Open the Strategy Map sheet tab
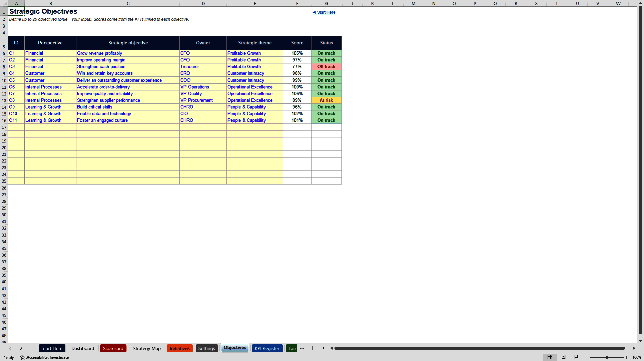This screenshot has height=361, width=644. click(x=147, y=348)
